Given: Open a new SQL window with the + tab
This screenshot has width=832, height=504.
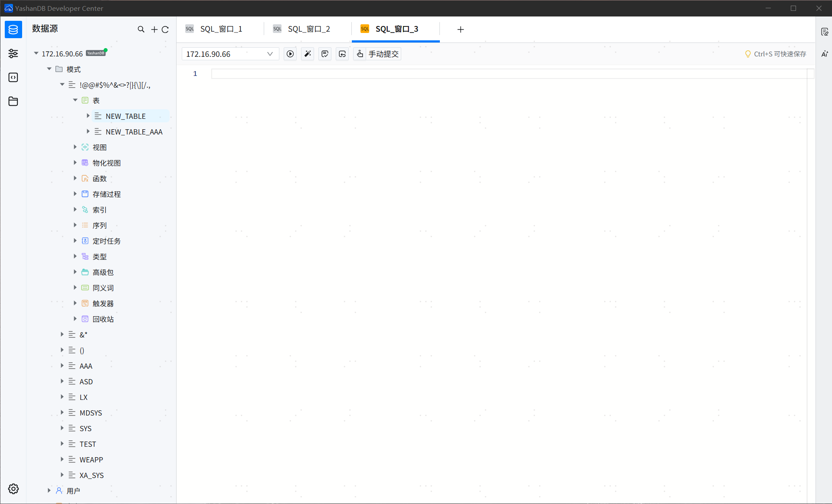Looking at the screenshot, I should (x=460, y=29).
